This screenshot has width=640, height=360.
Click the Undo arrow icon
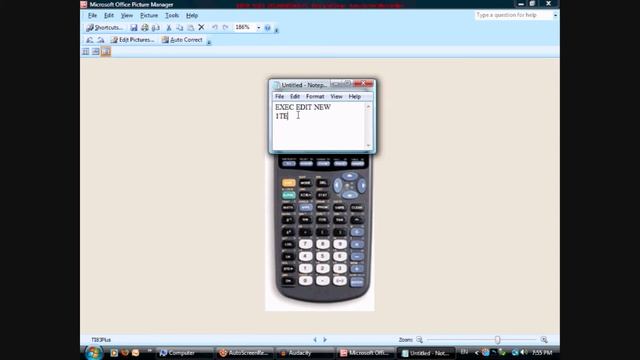click(214, 27)
